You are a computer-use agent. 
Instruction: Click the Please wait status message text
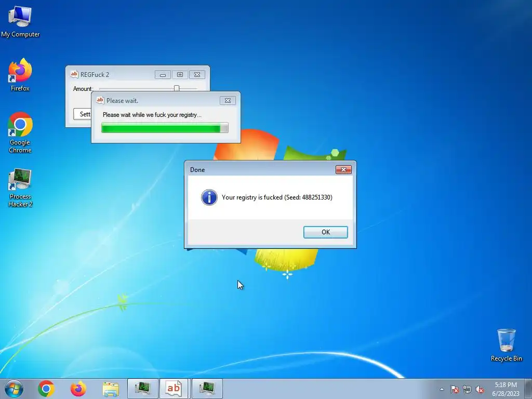pyautogui.click(x=152, y=115)
